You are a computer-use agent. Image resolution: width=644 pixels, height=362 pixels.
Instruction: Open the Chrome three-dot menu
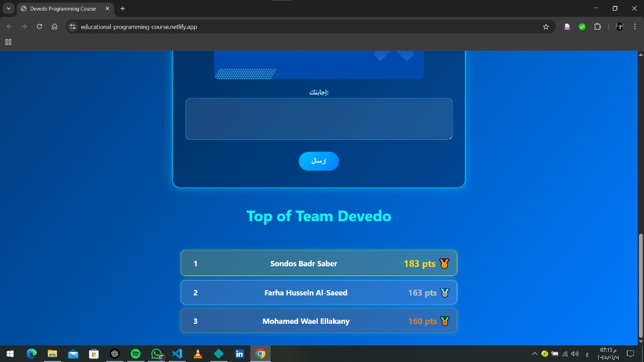point(635,27)
